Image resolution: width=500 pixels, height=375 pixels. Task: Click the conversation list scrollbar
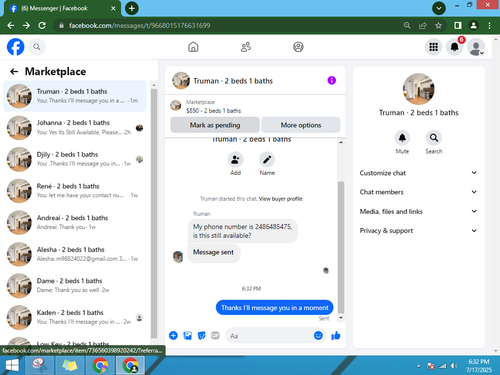coord(154,213)
